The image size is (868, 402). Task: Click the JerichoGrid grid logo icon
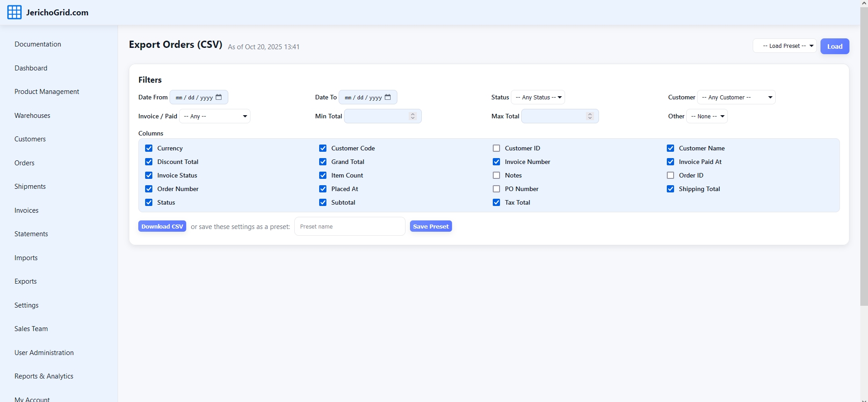[14, 13]
